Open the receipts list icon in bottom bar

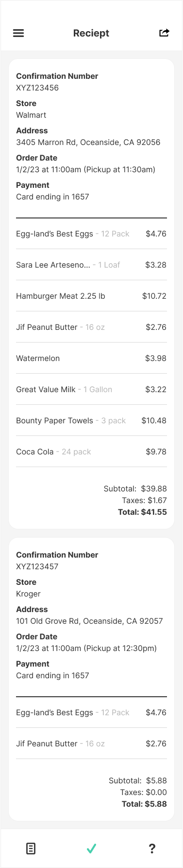(31, 849)
